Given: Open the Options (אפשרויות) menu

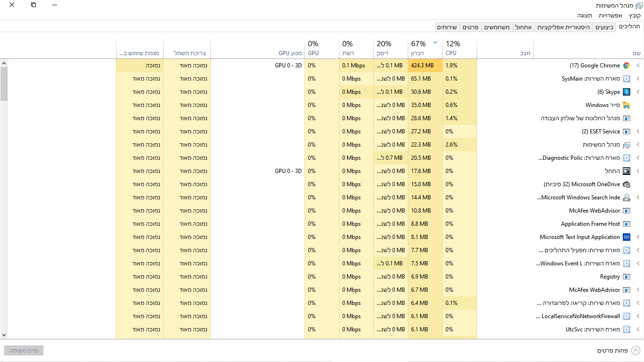Looking at the screenshot, I should 611,16.
